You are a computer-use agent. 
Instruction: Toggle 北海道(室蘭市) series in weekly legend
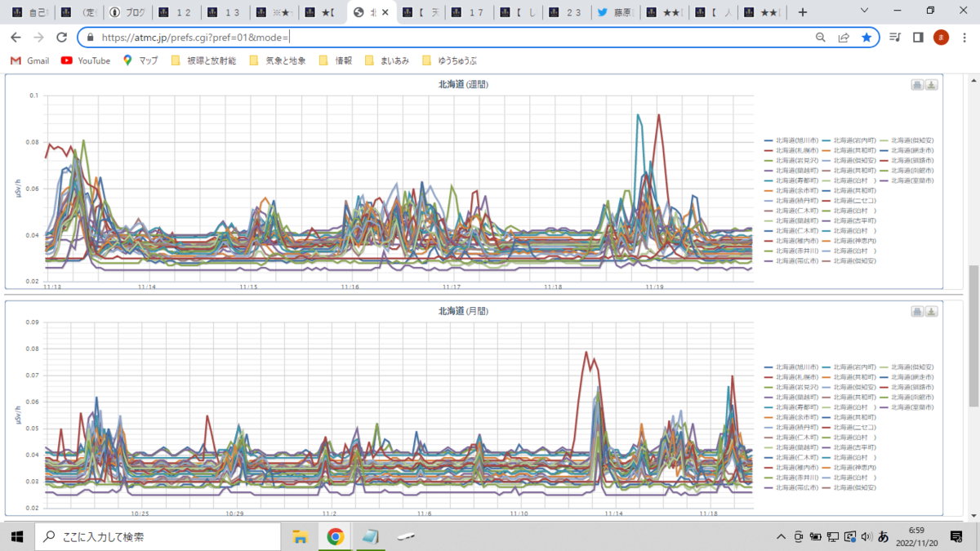(x=906, y=180)
